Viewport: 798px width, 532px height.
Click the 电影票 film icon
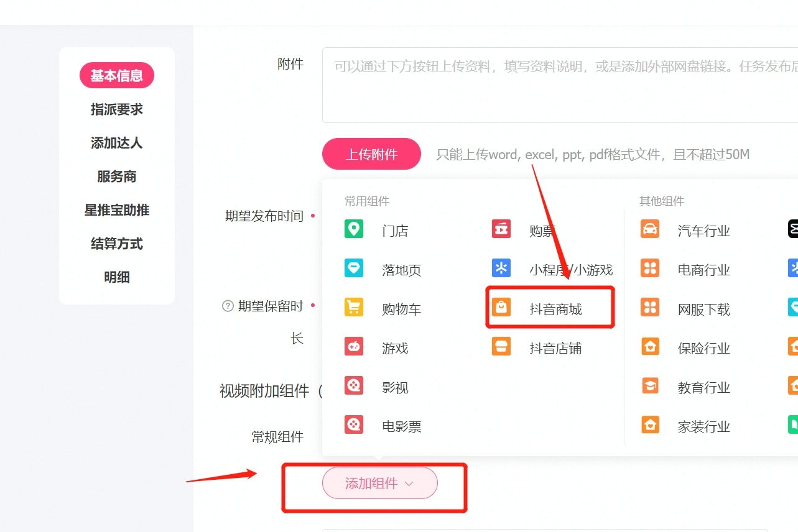(354, 425)
